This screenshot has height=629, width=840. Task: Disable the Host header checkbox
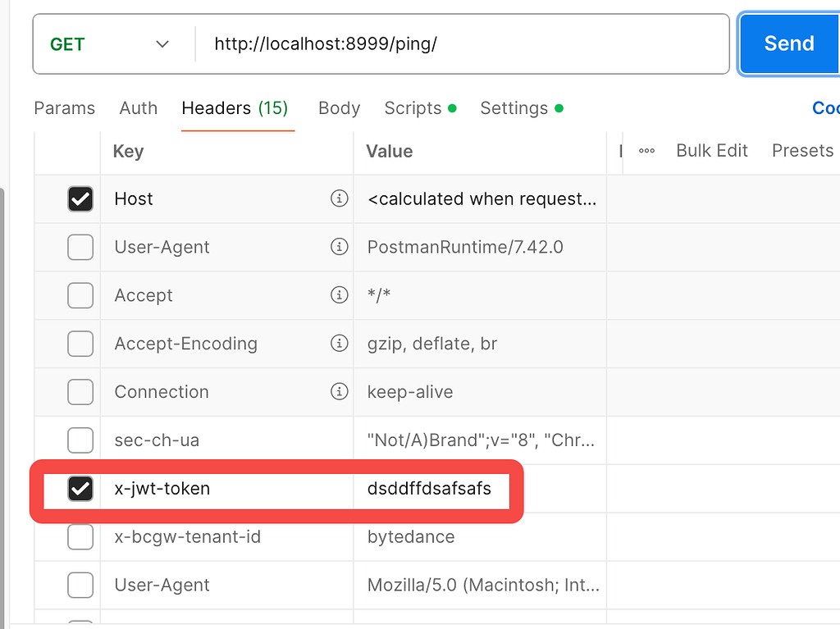pos(80,198)
